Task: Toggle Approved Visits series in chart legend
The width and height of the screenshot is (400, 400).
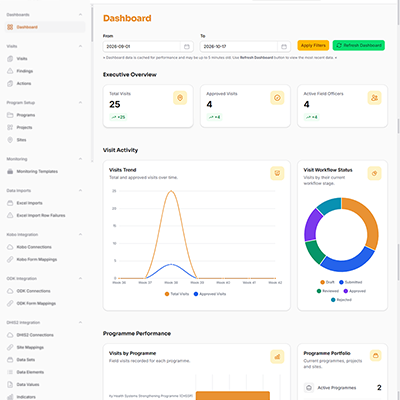Action: pos(210,294)
